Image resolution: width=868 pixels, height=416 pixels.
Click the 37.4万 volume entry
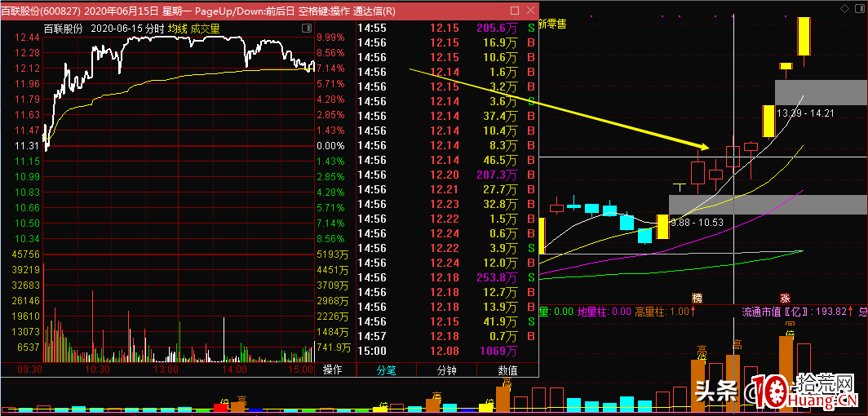tap(500, 116)
